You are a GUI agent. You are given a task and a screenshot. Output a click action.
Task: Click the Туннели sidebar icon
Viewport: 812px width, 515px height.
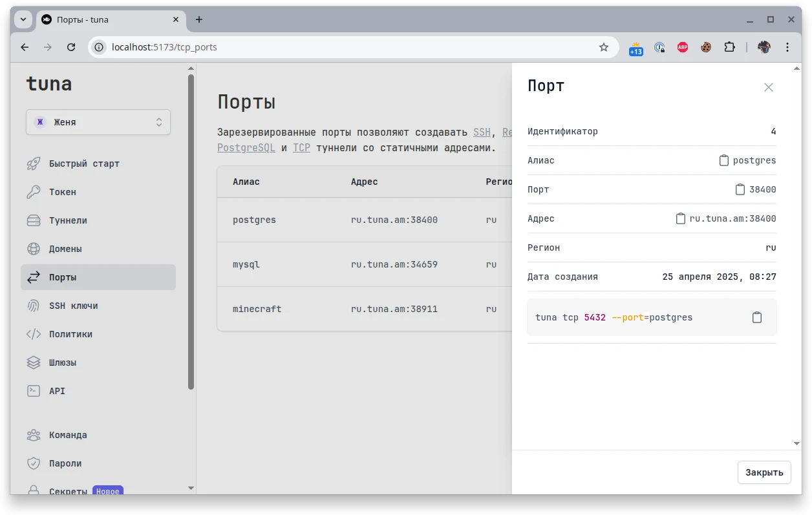tap(34, 220)
